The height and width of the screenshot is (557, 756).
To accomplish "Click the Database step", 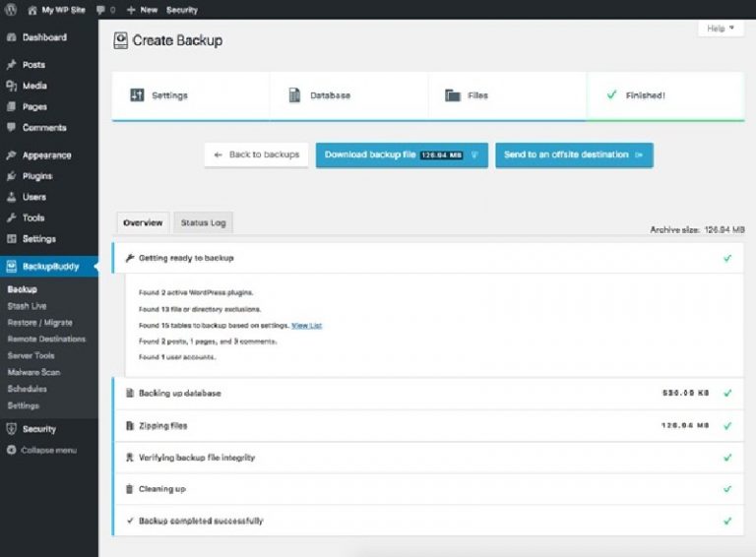I will (349, 95).
